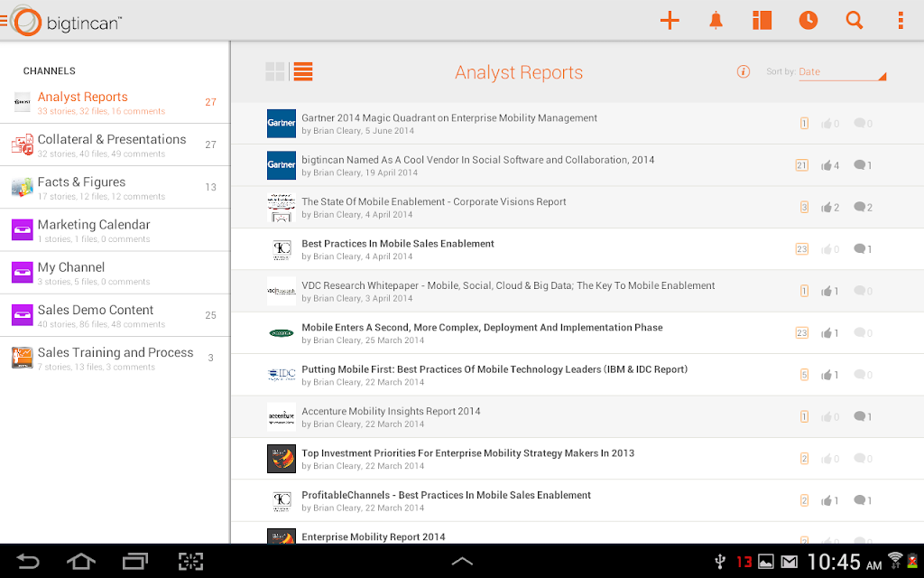Open notifications bell icon

click(x=716, y=21)
